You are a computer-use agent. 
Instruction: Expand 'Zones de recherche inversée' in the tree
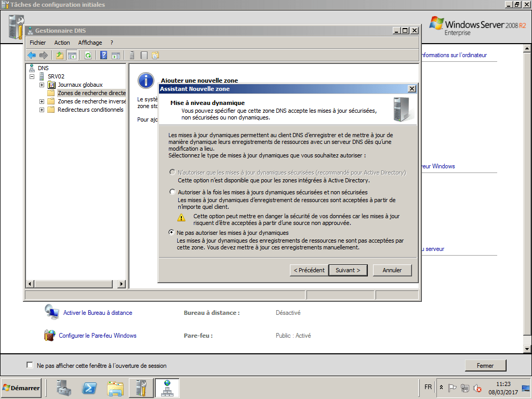pos(42,101)
